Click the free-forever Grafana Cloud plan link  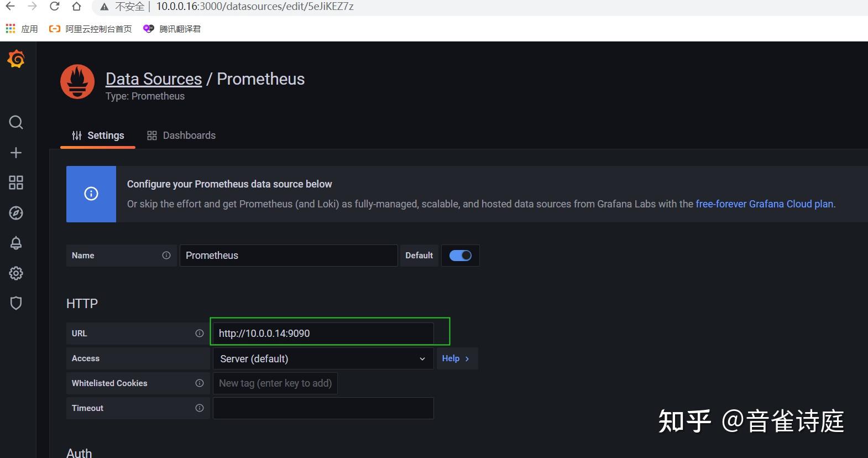[764, 204]
